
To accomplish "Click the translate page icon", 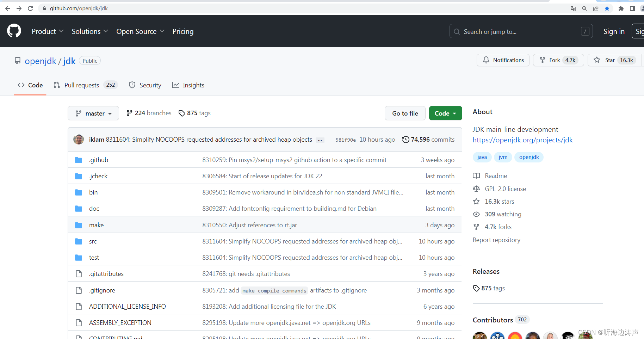I will pyautogui.click(x=573, y=8).
